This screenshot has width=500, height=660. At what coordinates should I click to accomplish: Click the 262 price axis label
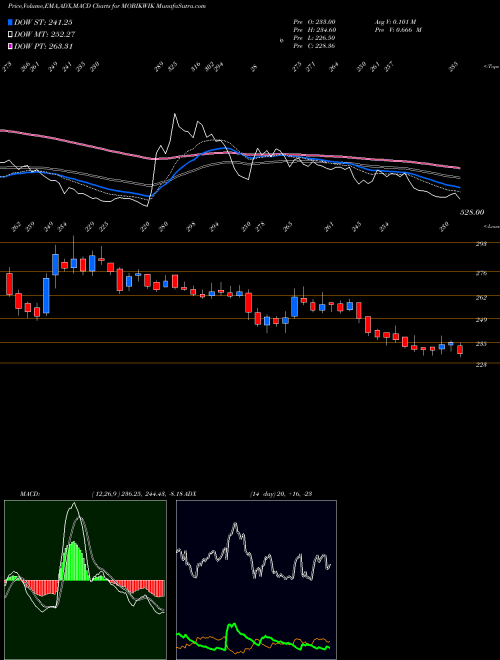click(481, 298)
